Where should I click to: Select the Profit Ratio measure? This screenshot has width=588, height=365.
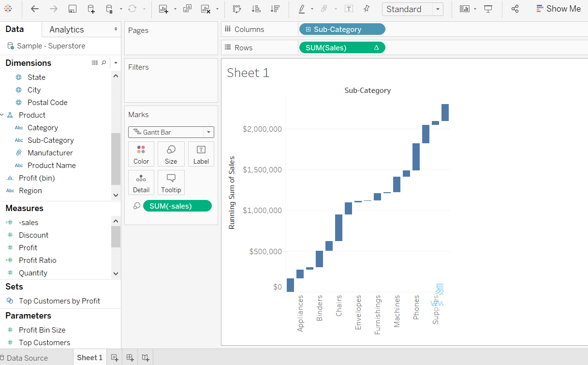click(x=37, y=260)
